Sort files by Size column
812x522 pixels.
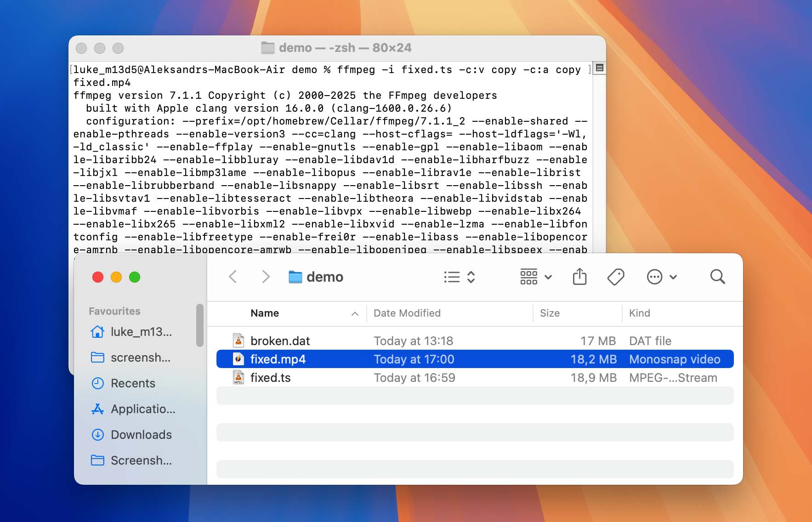coord(550,313)
